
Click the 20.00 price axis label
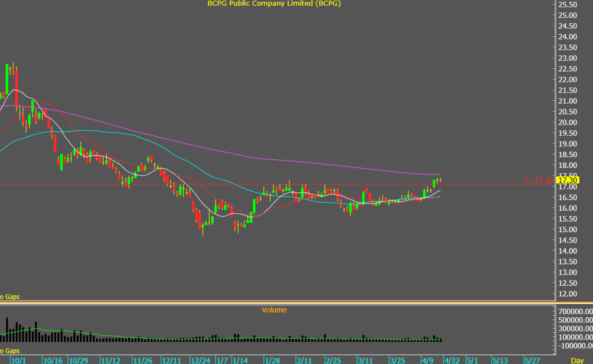567,122
